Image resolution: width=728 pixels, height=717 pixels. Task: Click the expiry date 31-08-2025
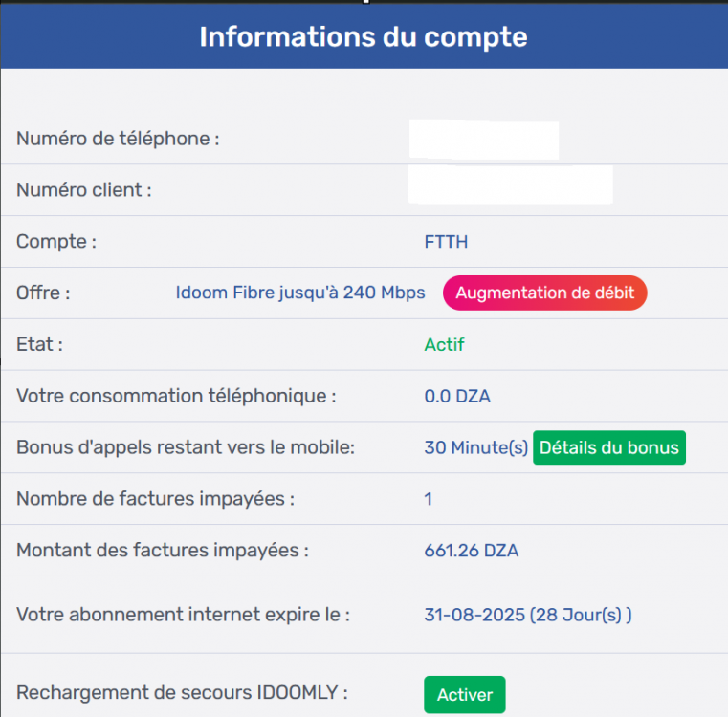click(x=474, y=615)
